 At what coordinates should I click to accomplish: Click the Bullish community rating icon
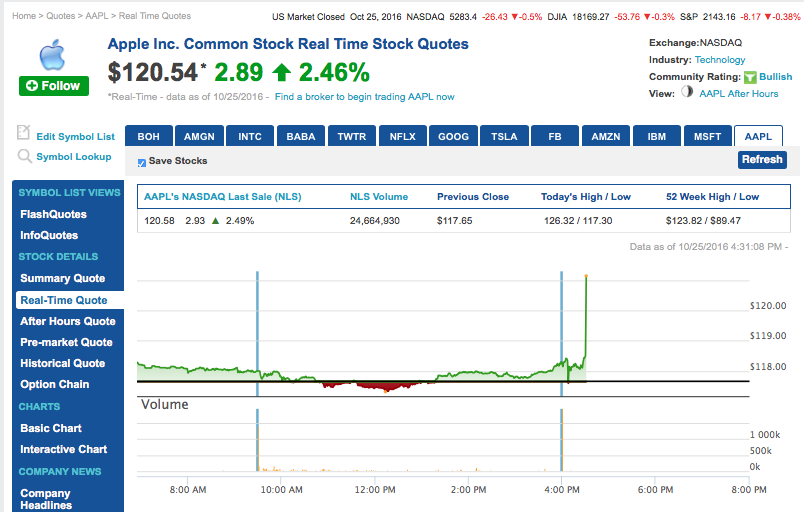tap(750, 77)
